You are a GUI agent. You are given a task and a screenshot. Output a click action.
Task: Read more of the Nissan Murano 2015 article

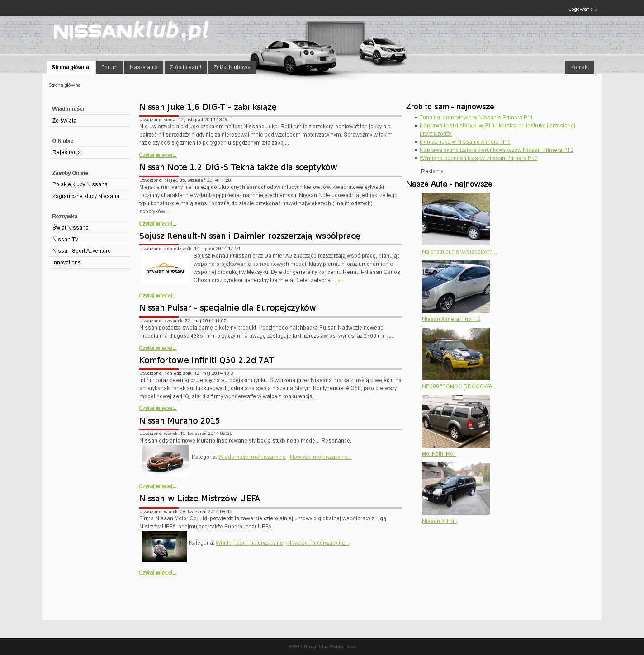[x=158, y=486]
